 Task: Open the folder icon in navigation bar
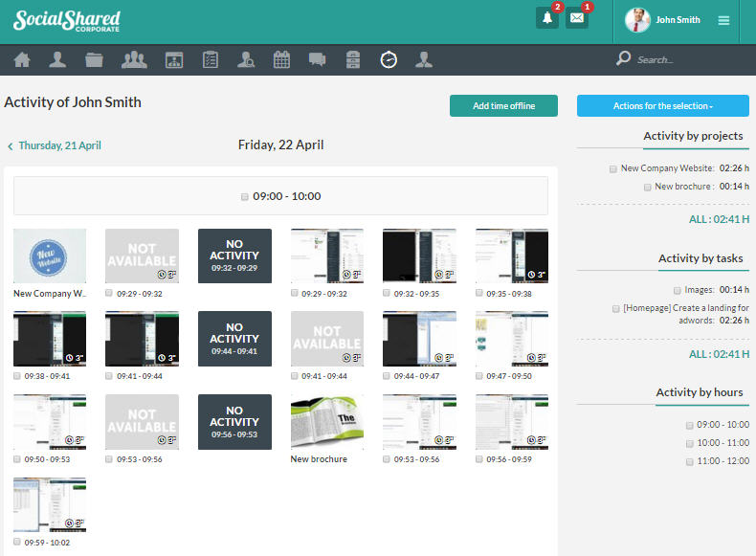pyautogui.click(x=94, y=60)
